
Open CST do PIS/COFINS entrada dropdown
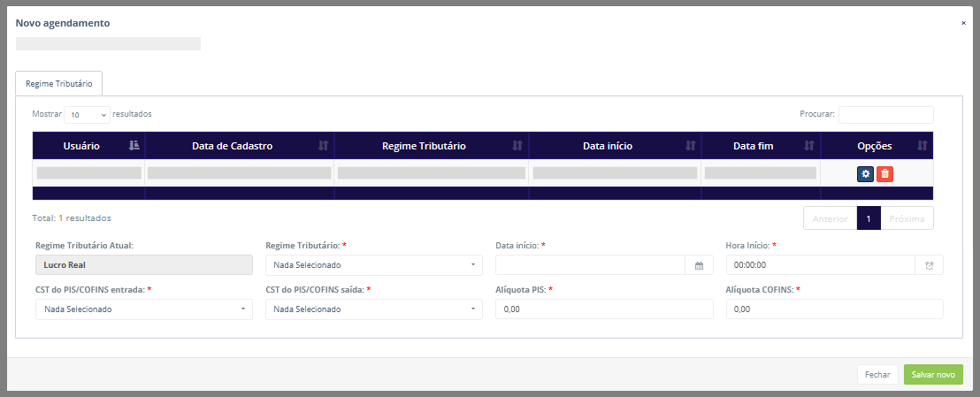click(x=143, y=309)
